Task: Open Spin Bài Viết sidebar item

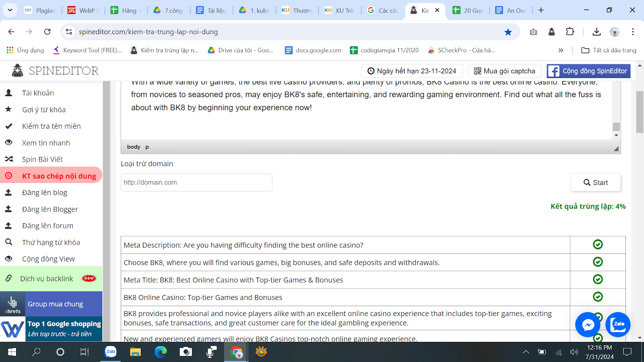Action: 42,159
